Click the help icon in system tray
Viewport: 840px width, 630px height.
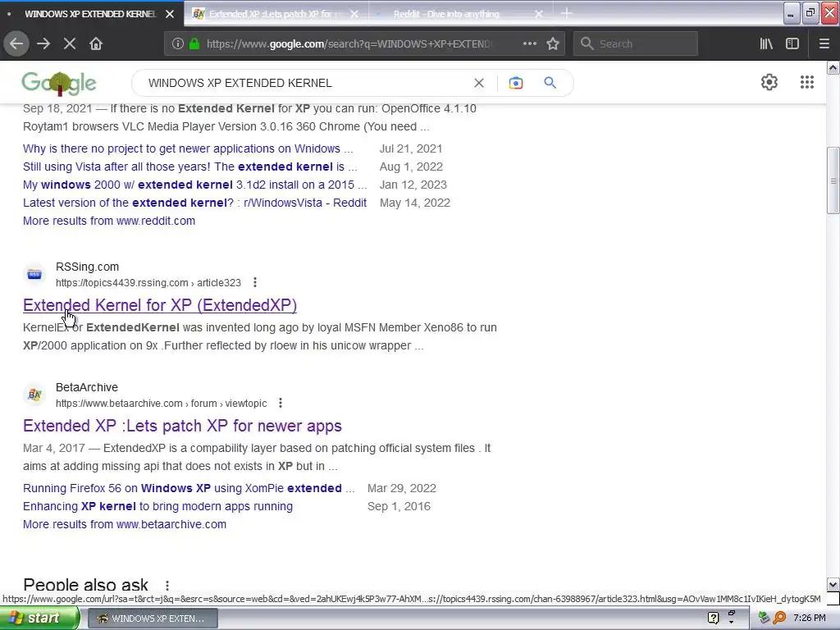[713, 619]
